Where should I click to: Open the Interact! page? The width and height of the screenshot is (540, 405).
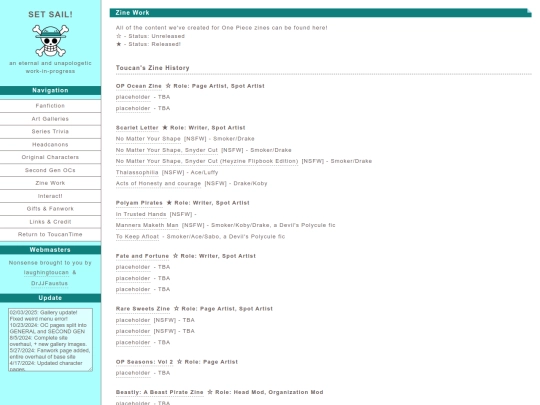(x=50, y=196)
